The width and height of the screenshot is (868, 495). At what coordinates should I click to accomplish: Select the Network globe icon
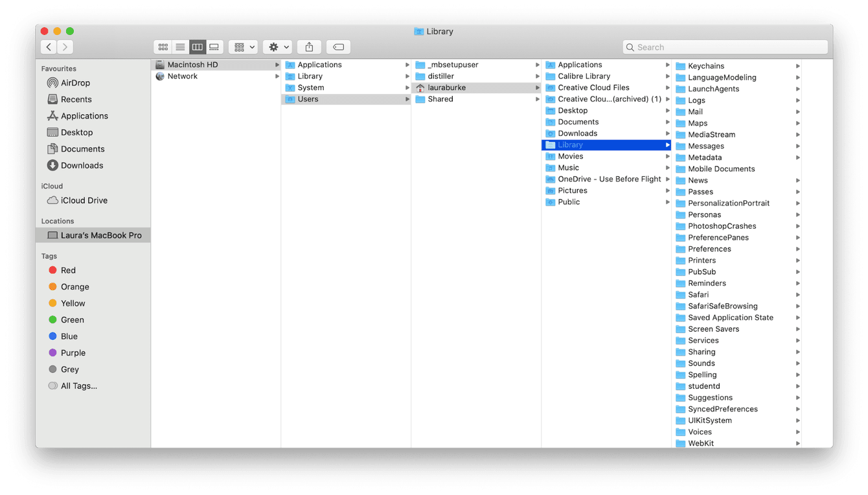click(160, 76)
